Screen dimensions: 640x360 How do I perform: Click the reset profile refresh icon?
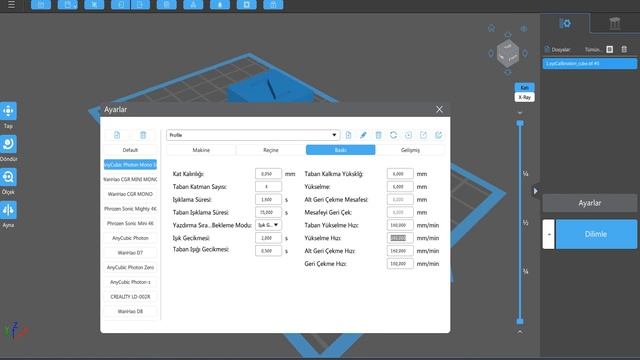pyautogui.click(x=393, y=135)
